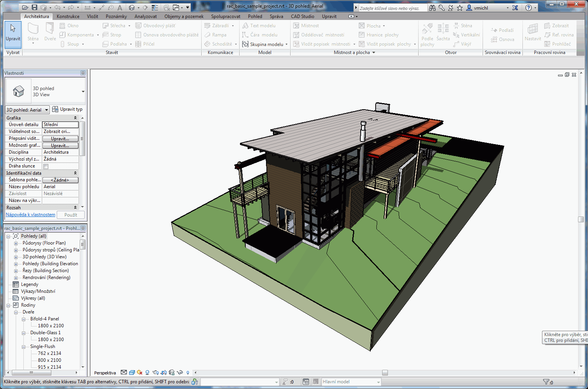Click the Místnost room tool
Image resolution: width=588 pixels, height=389 pixels.
(306, 26)
